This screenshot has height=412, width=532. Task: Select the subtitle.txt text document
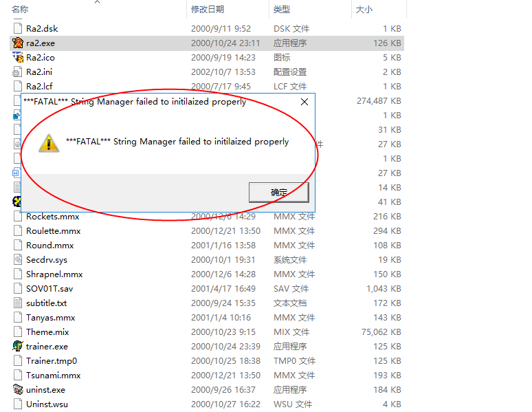[46, 303]
